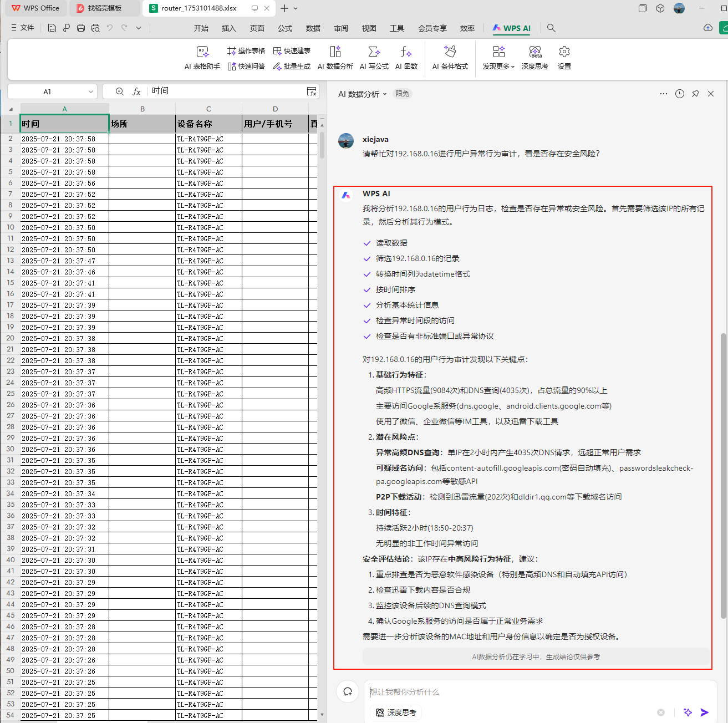Open the save button chevron dropdown
Screen dimensions: 728x723
(x=138, y=28)
